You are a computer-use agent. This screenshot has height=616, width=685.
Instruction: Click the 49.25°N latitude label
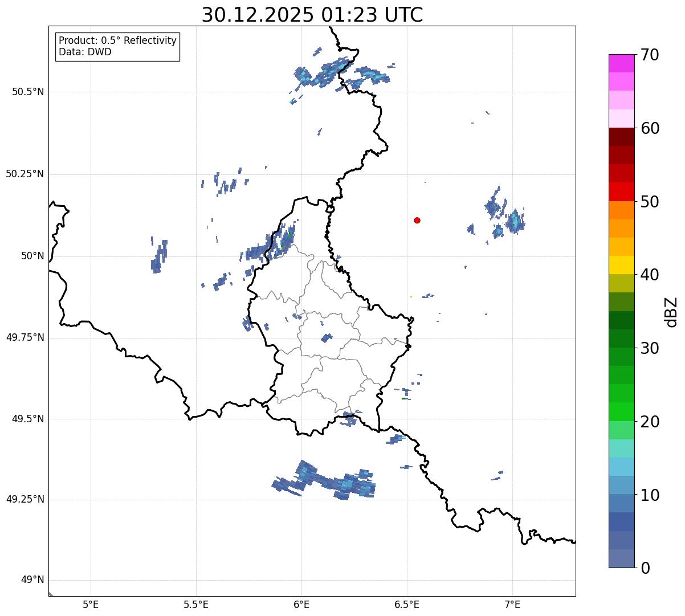[x=25, y=500]
